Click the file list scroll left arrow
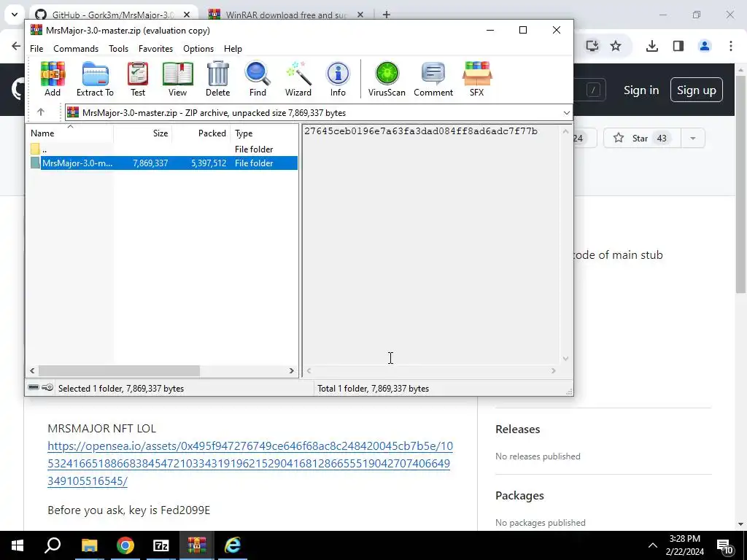Image resolution: width=747 pixels, height=560 pixels. click(x=32, y=370)
